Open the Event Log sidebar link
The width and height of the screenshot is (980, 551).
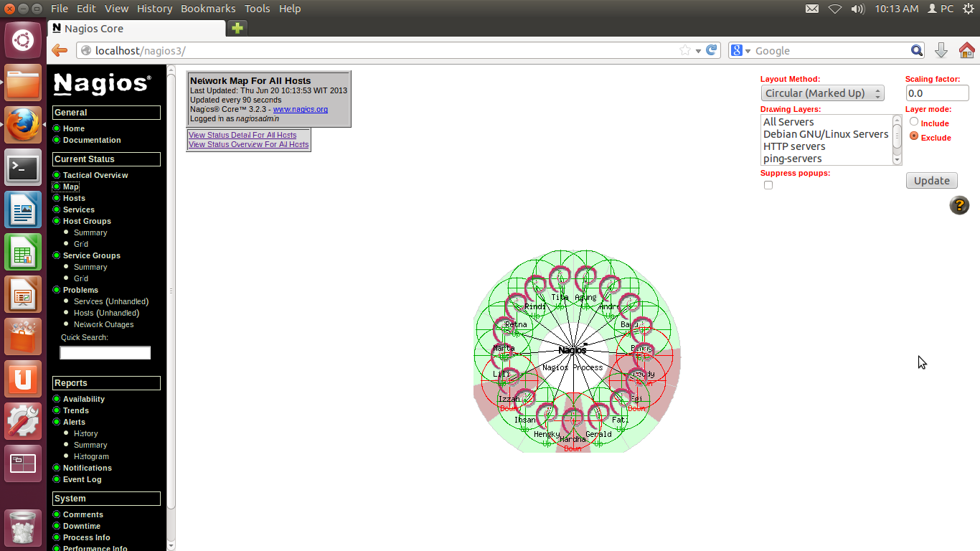point(83,479)
